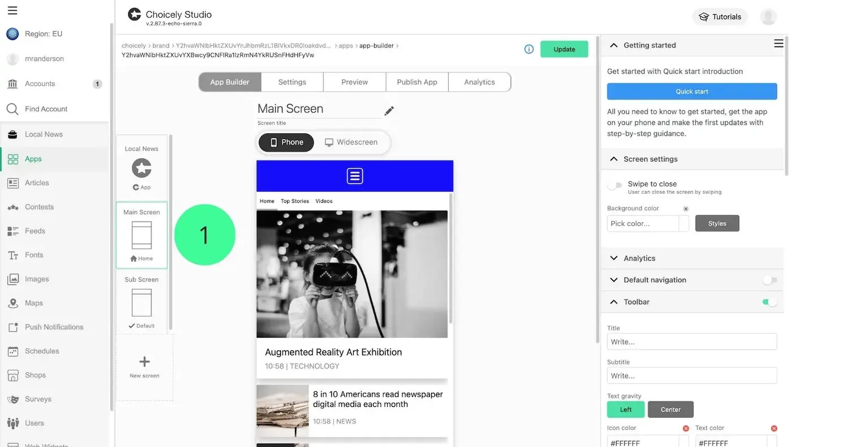Toggle the Swipe to close switch
The width and height of the screenshot is (868, 447).
click(614, 185)
